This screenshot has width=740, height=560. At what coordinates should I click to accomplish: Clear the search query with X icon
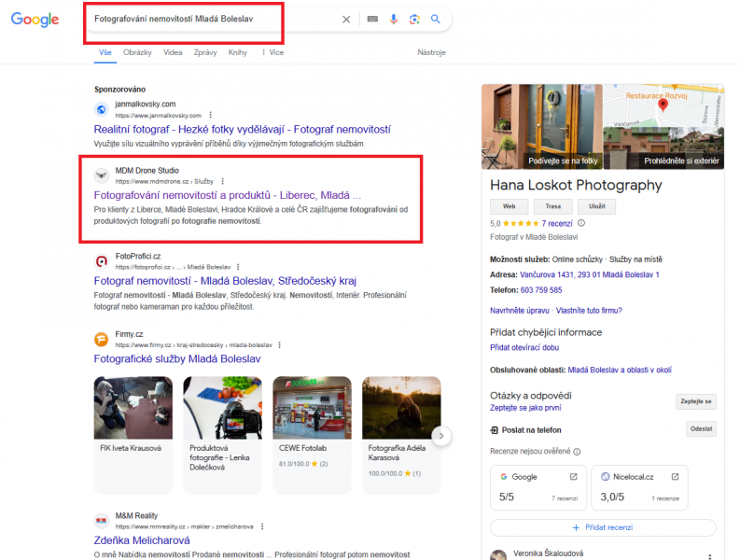[346, 20]
